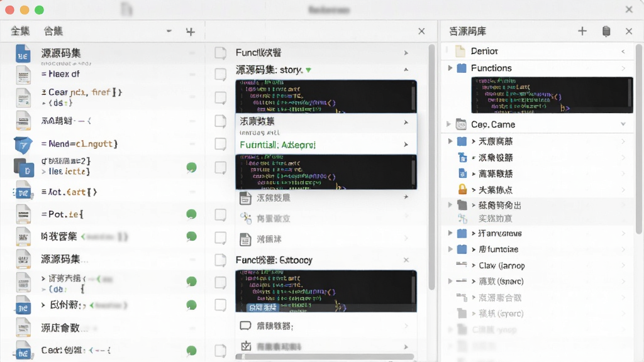Click the blue folder icon beside Functions
The width and height of the screenshot is (644, 362).
click(462, 68)
